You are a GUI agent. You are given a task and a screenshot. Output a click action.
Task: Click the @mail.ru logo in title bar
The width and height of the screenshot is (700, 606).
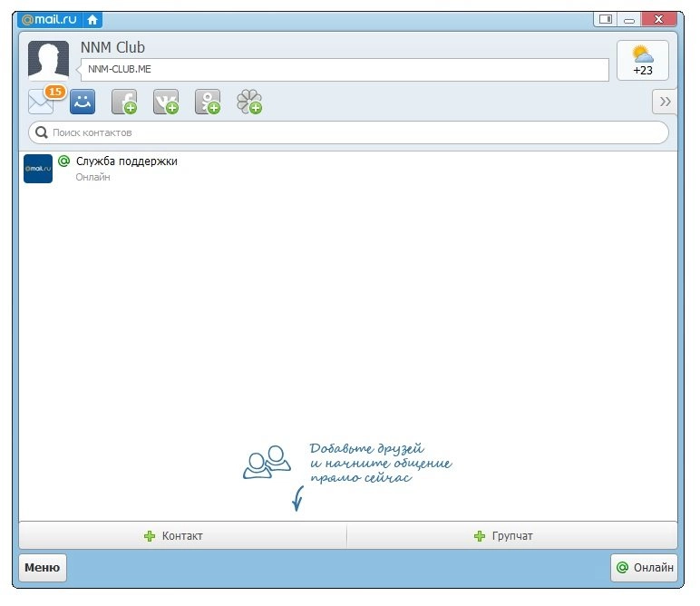[50, 20]
